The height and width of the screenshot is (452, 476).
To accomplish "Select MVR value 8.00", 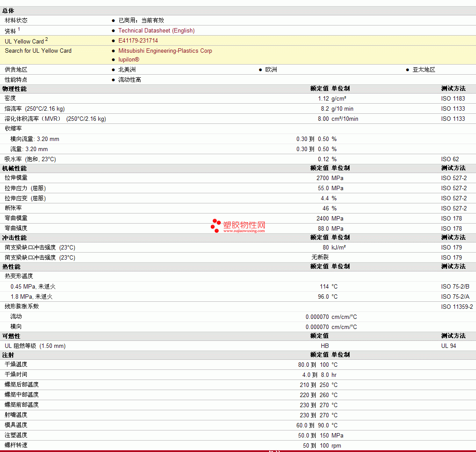I will pos(323,119).
